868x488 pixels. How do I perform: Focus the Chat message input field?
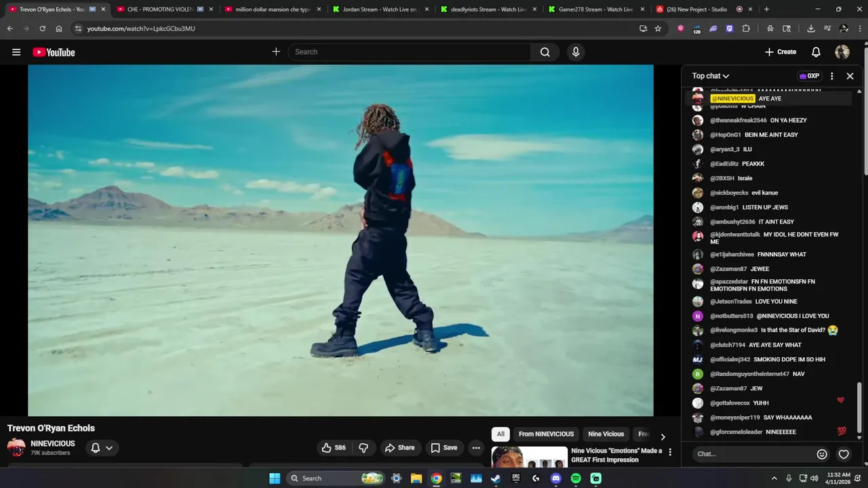pos(753,454)
